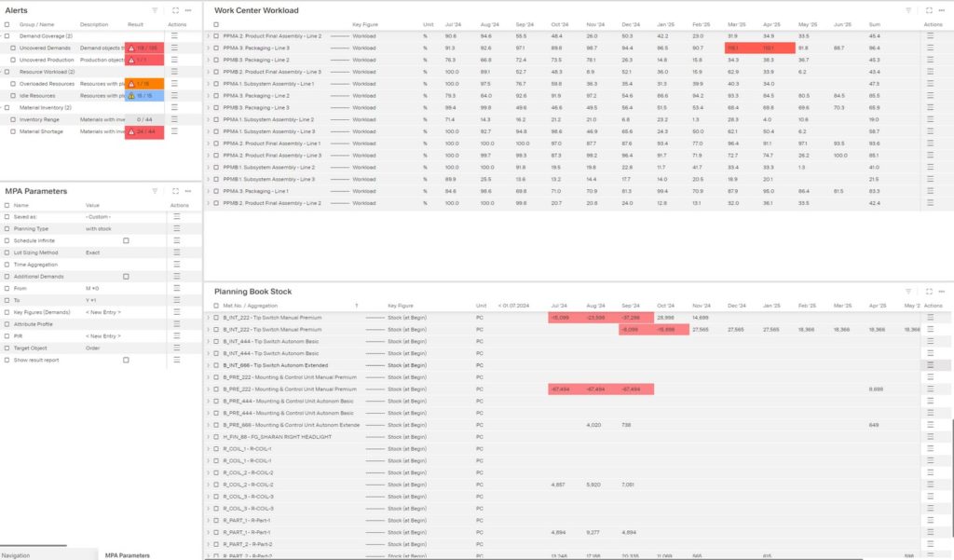Screen dimensions: 954x560
Task: Click New Entry for Key Figures Demands
Action: [x=103, y=311]
